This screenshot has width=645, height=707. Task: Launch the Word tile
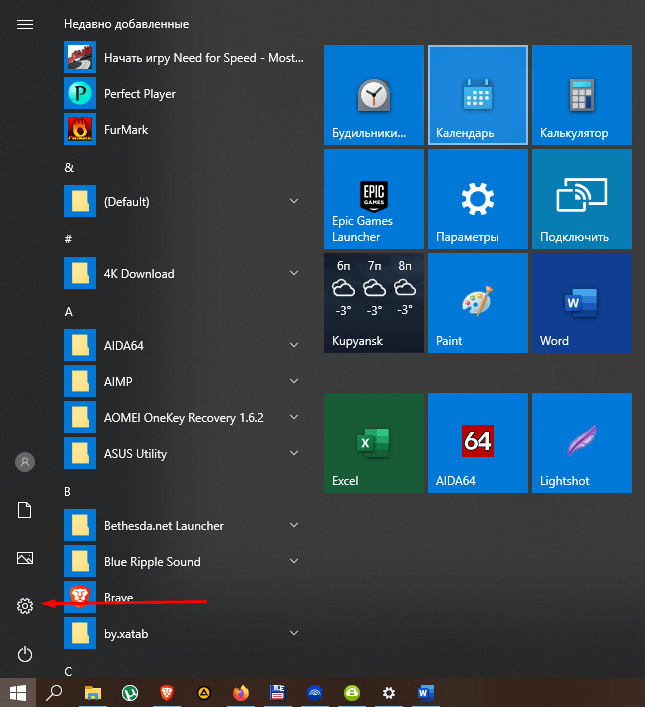[582, 303]
